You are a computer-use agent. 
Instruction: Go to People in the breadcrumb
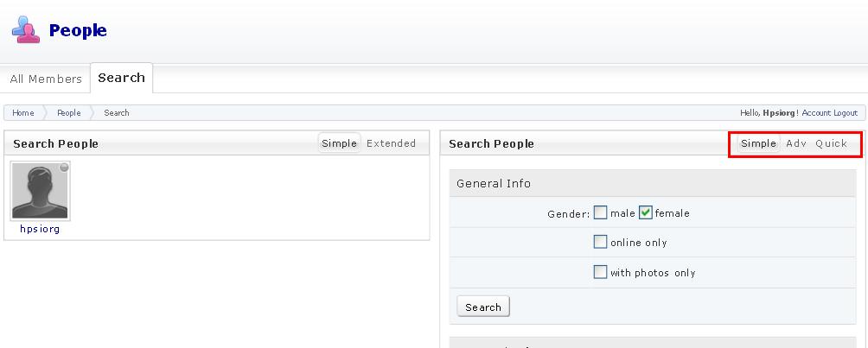tap(68, 113)
